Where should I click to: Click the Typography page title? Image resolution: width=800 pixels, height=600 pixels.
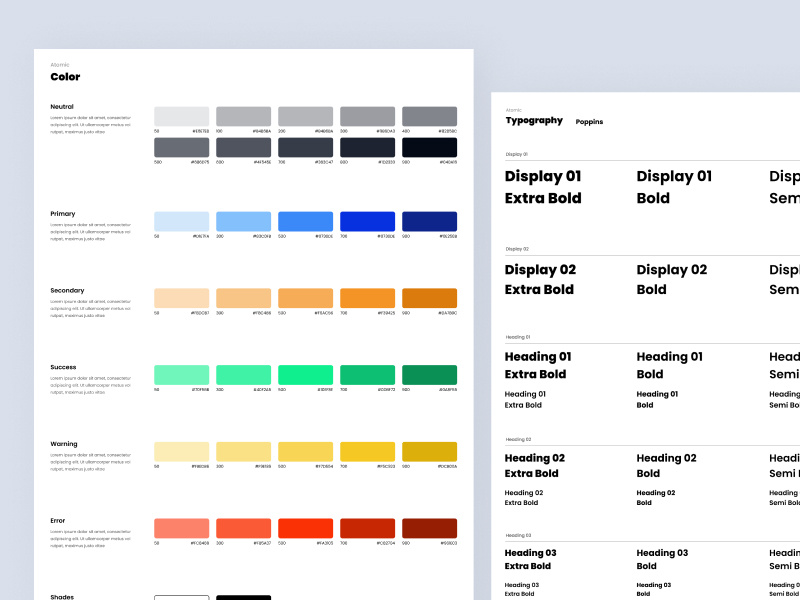click(534, 120)
